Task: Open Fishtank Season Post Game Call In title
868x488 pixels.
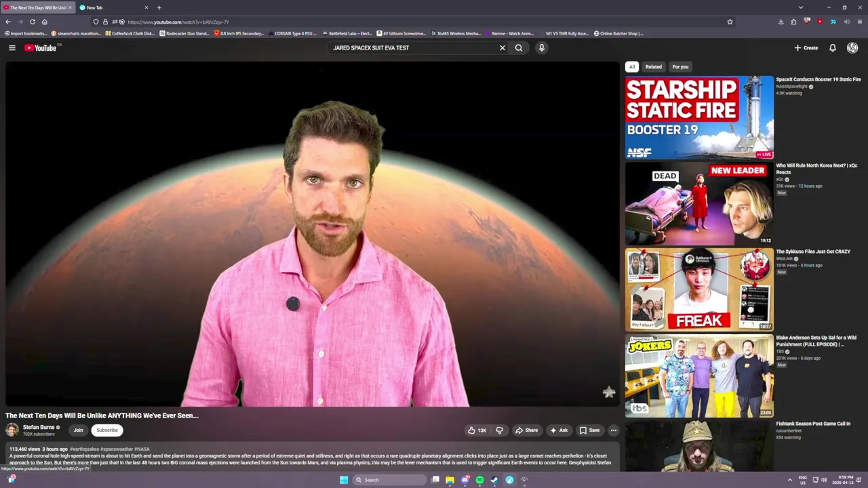Action: click(x=813, y=424)
